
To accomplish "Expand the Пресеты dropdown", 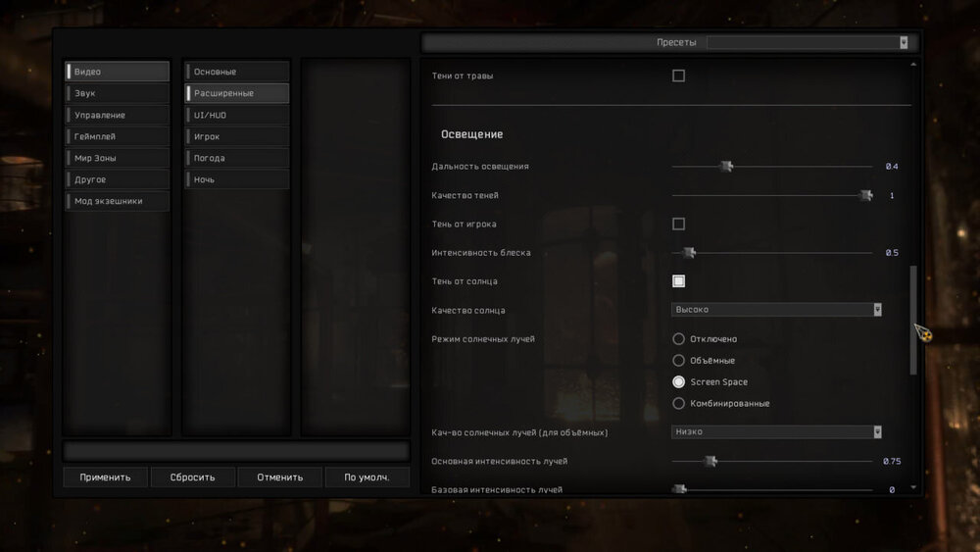I will pyautogui.click(x=903, y=43).
